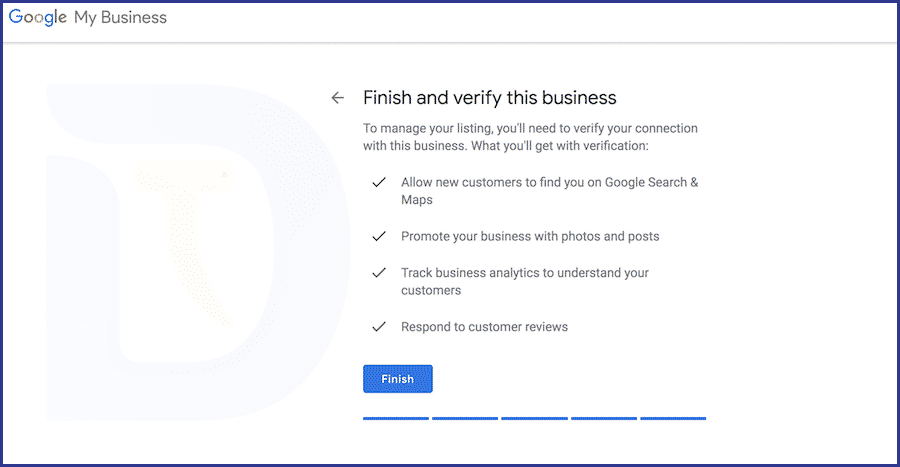Click the fourth progress bar segment
The width and height of the screenshot is (900, 467).
604,418
